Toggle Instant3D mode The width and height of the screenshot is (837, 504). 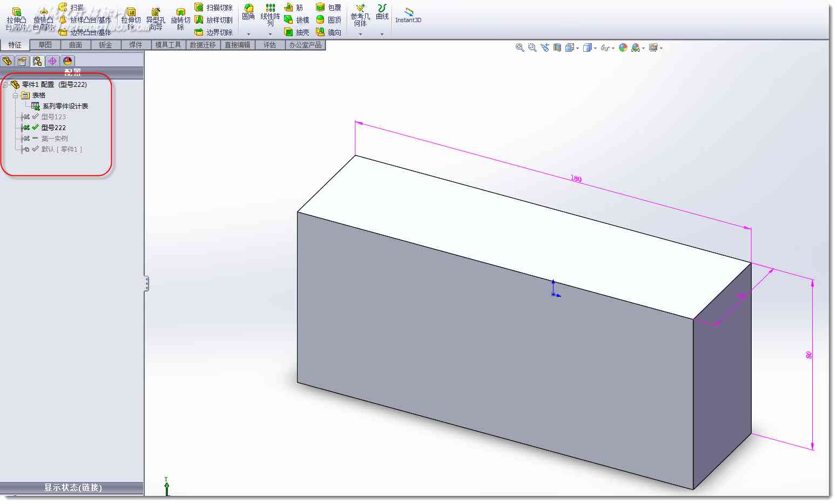[x=408, y=15]
